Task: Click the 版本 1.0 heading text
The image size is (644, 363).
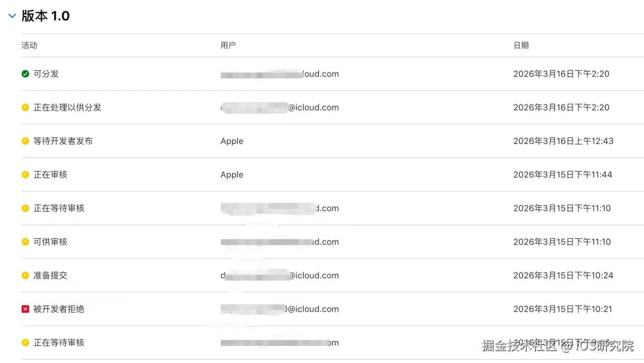Action: coord(45,16)
